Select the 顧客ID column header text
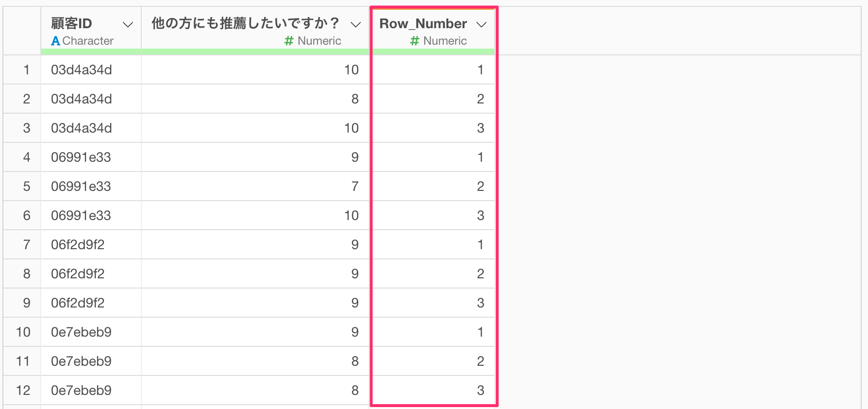The height and width of the screenshot is (409, 868). (x=71, y=23)
